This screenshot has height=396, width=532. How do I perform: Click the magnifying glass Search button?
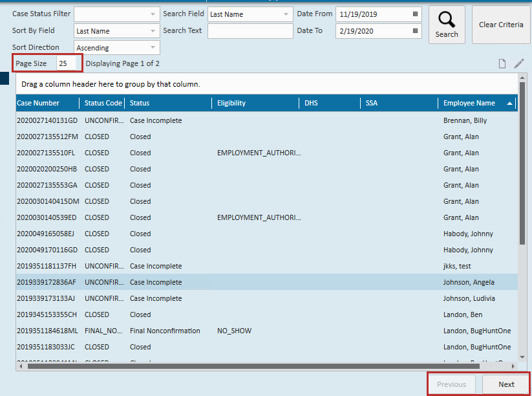(447, 25)
